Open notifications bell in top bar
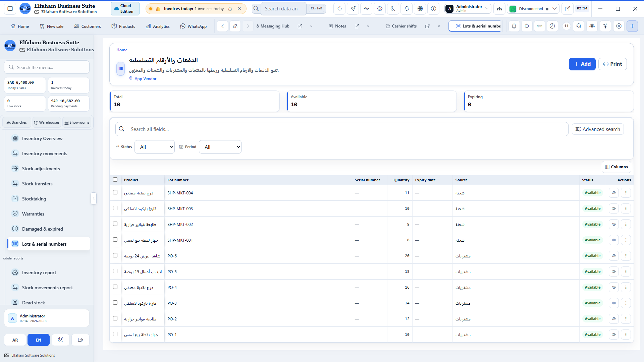This screenshot has width=644, height=362. tap(407, 9)
